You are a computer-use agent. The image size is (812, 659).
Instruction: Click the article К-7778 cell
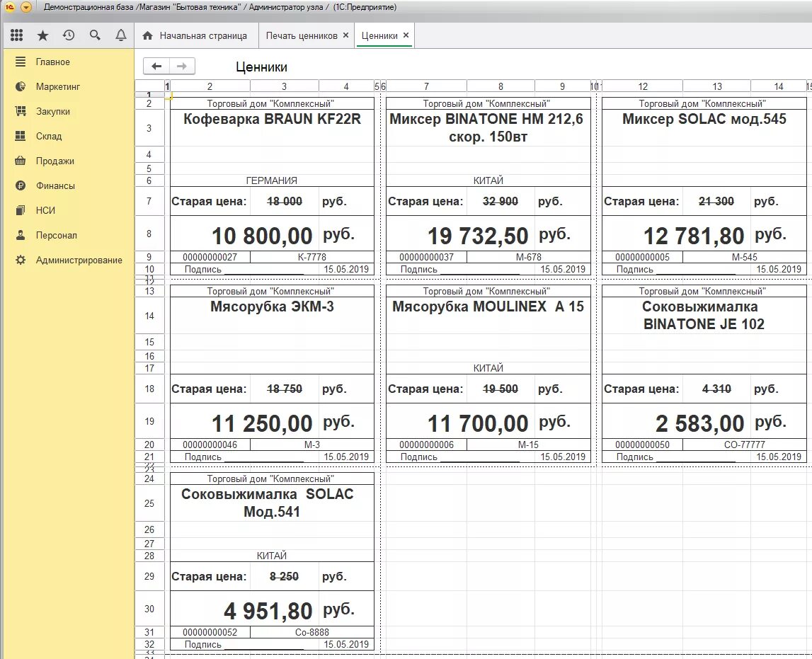point(311,257)
